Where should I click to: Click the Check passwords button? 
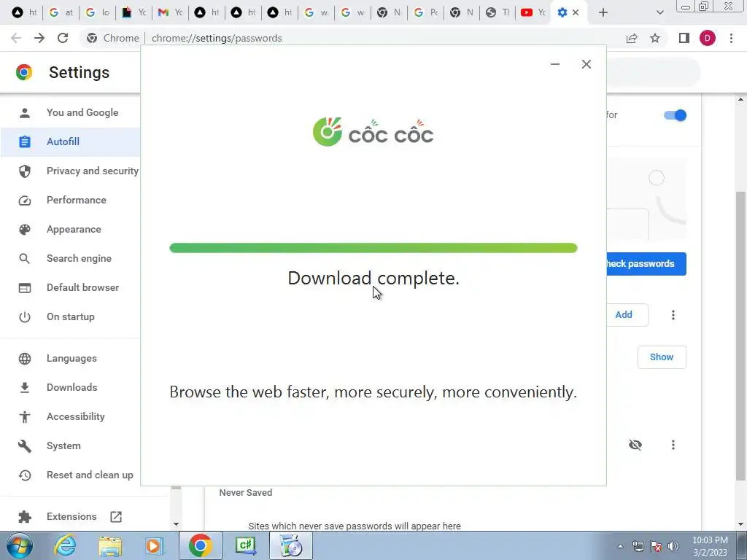click(646, 264)
